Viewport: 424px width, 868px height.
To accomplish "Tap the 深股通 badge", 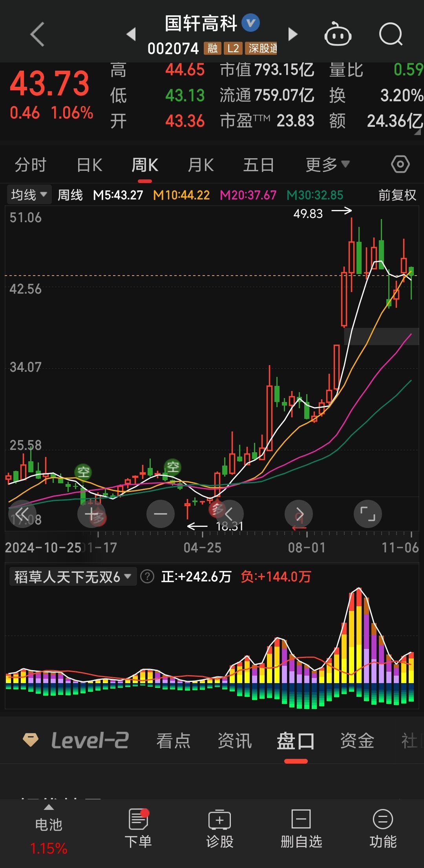I will point(261,49).
